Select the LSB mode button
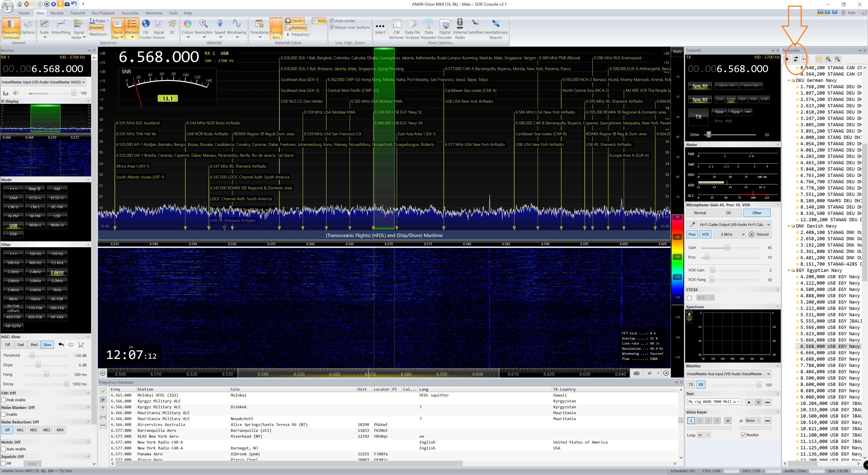This screenshot has width=868, height=475. pyautogui.click(x=57, y=216)
